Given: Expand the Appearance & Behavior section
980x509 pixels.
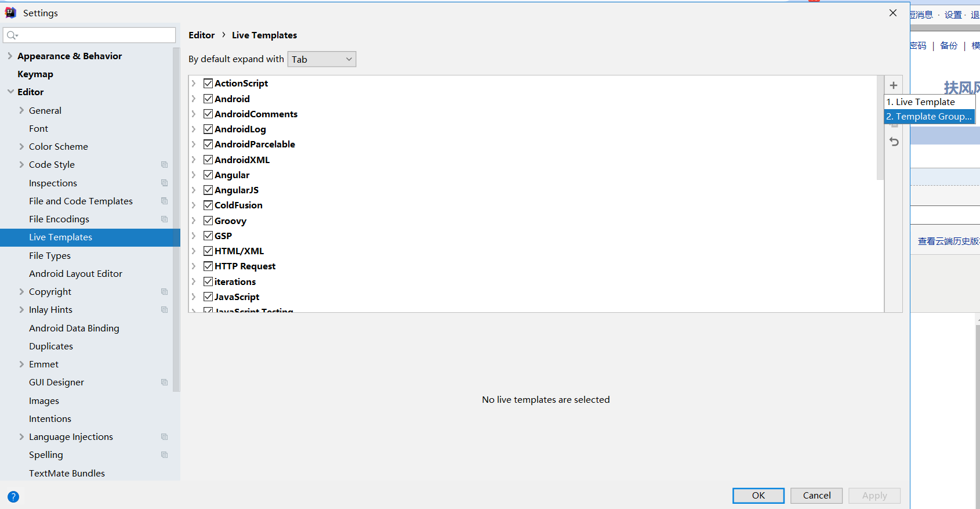Looking at the screenshot, I should (x=10, y=56).
